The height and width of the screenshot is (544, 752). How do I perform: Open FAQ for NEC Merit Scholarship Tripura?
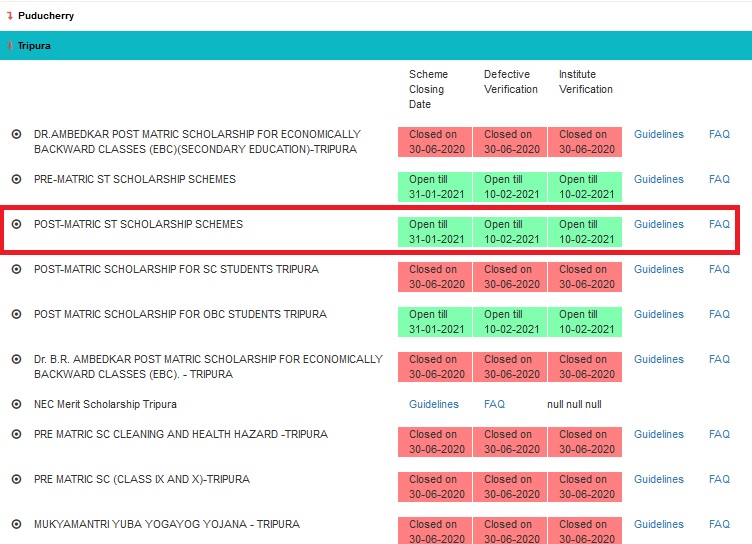click(x=494, y=404)
